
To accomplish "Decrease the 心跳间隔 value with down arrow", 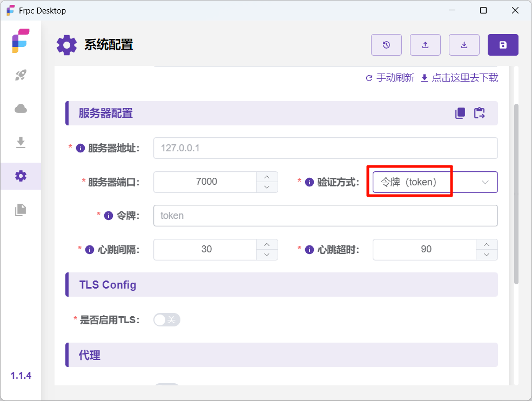I will (x=267, y=255).
